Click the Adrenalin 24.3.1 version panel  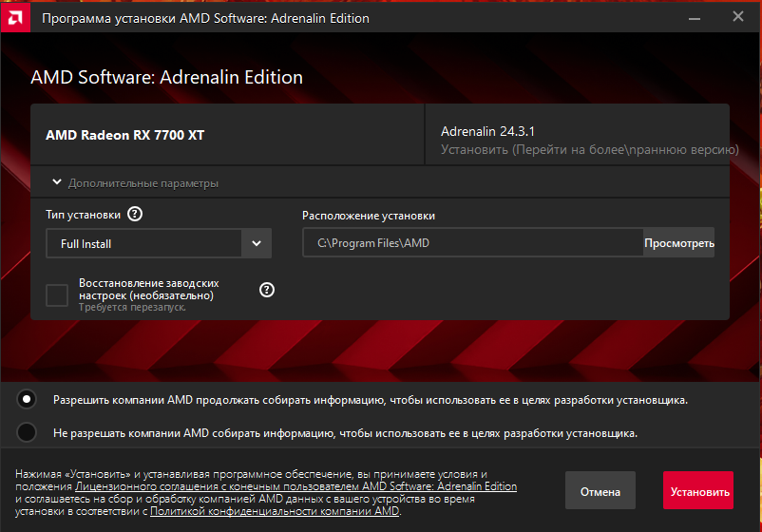point(578,135)
